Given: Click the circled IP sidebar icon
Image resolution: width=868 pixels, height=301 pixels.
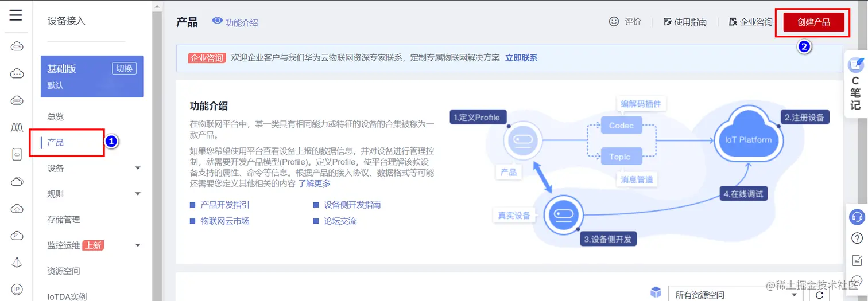Looking at the screenshot, I should [x=17, y=289].
